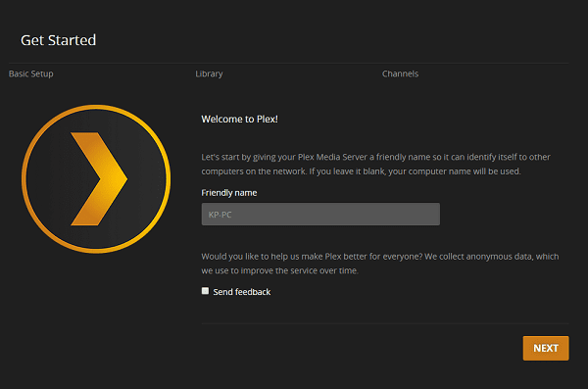Focus the Friendly name input field
The image size is (588, 389).
[320, 215]
